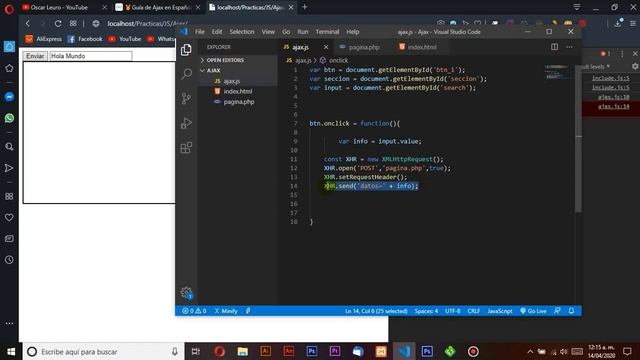Open the Help menu

click(x=353, y=32)
